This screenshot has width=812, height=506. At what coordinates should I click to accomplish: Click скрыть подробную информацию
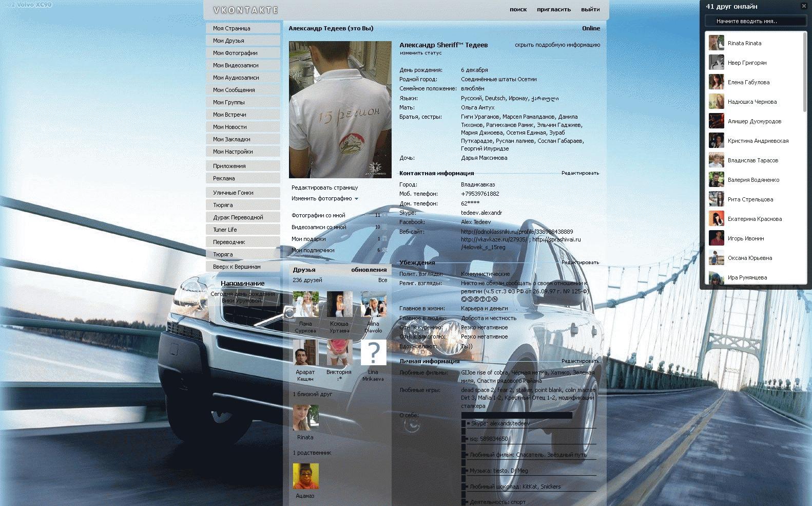coord(557,45)
